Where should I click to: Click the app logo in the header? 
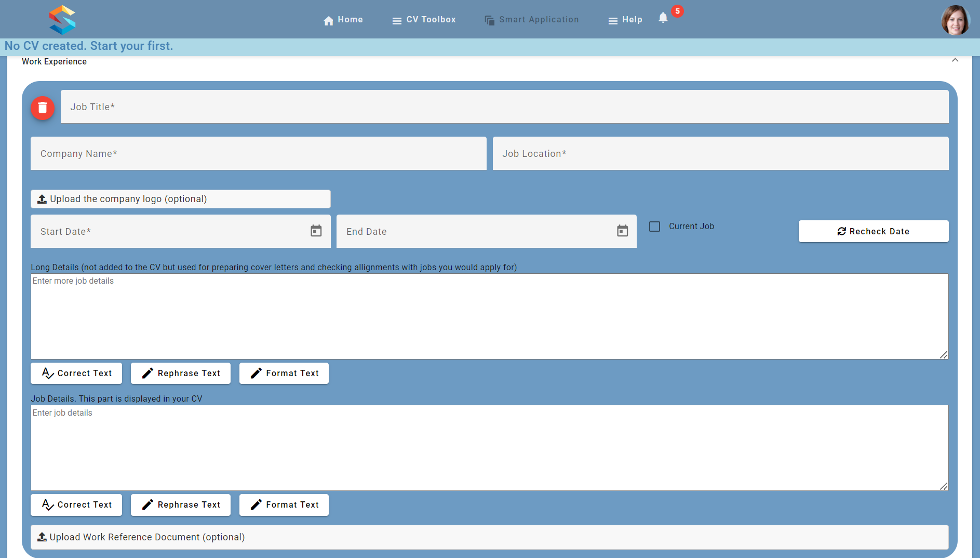pos(62,20)
